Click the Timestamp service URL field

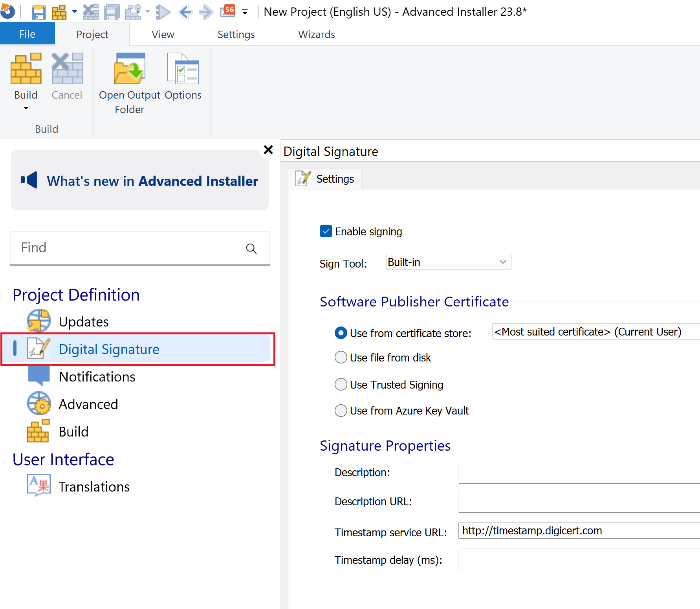click(x=579, y=531)
